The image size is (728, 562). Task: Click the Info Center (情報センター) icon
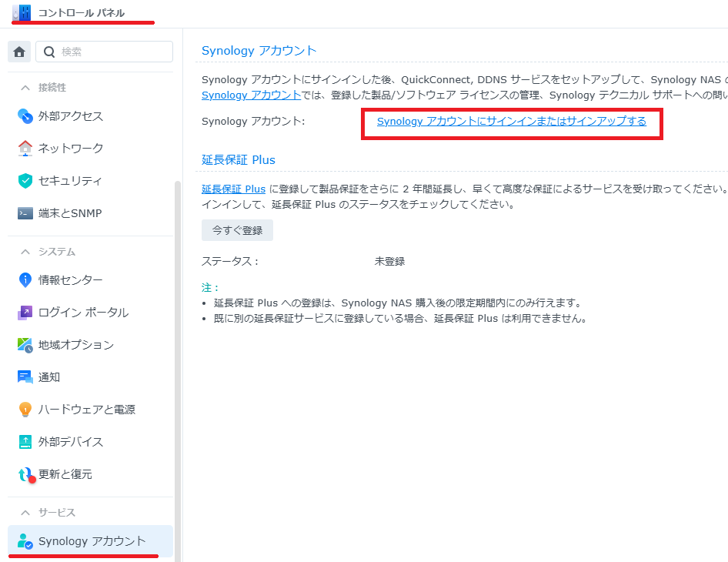(25, 280)
